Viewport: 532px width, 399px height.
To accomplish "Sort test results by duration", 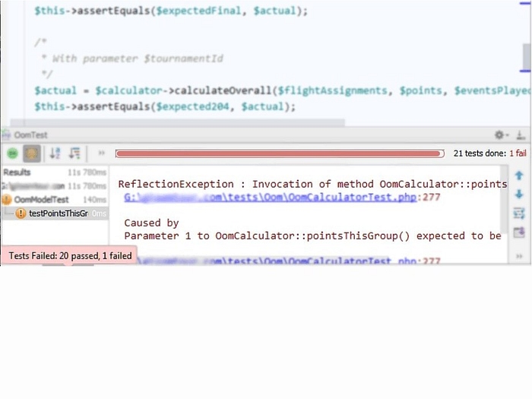I will click(x=74, y=154).
